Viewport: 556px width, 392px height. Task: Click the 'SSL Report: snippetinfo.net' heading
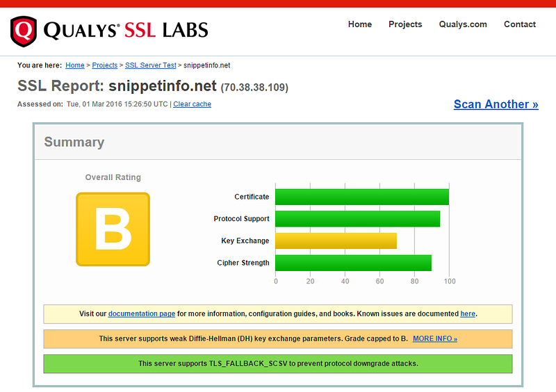coord(117,86)
